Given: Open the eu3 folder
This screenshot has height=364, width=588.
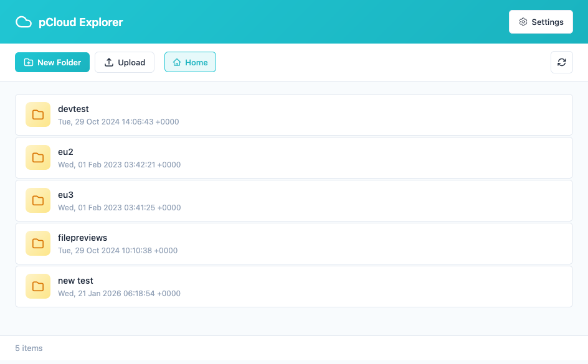Looking at the screenshot, I should (249, 200).
